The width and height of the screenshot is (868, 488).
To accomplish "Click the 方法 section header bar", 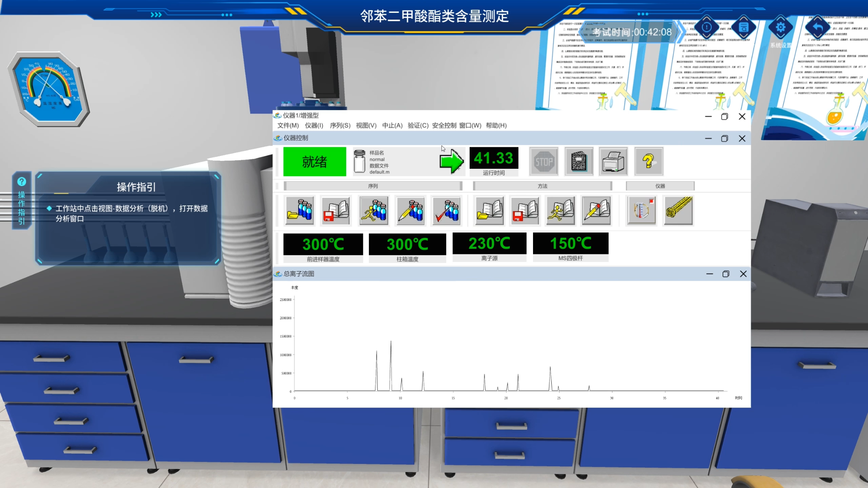I will (542, 186).
